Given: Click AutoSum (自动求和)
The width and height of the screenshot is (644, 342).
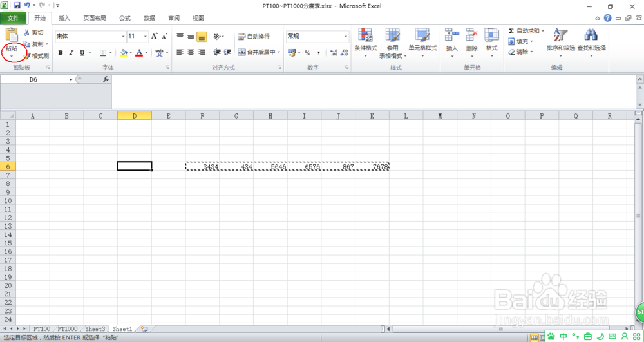Looking at the screenshot, I should pyautogui.click(x=526, y=31).
